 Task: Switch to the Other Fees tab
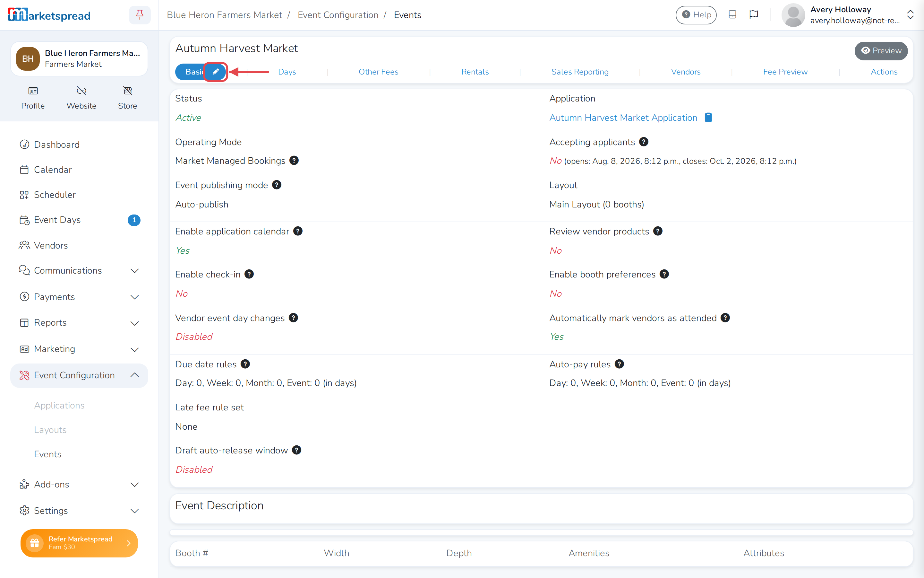[378, 72]
